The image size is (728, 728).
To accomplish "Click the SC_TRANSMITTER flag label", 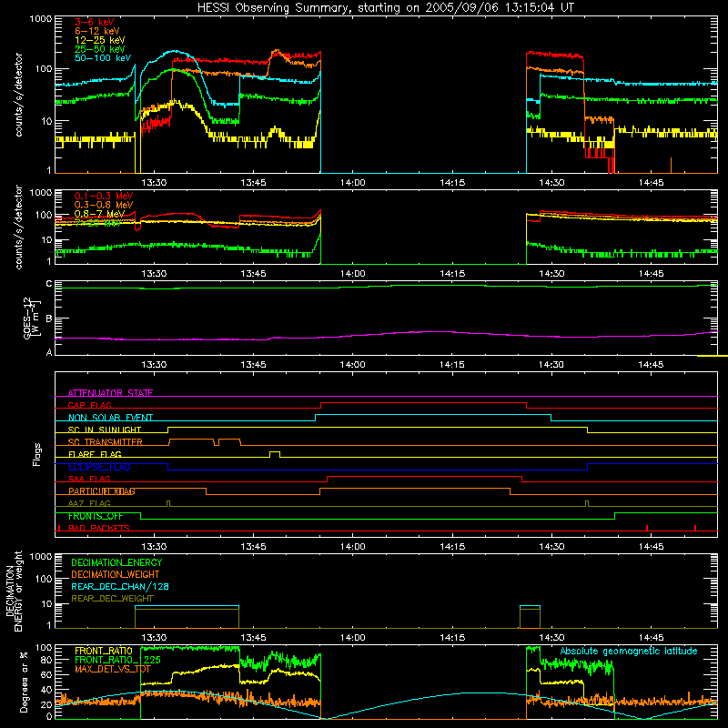I will coord(106,442).
